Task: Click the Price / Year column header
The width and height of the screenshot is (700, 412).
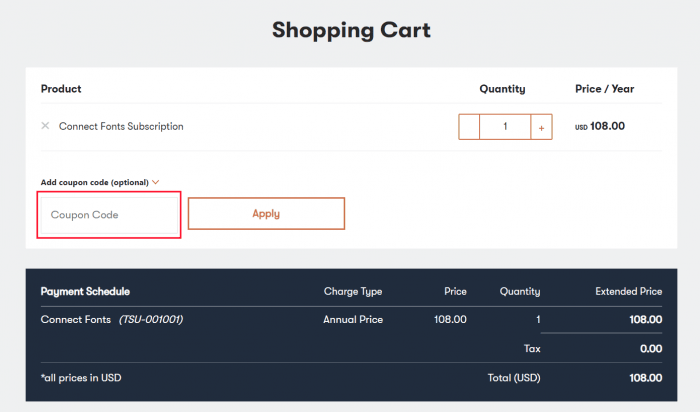Action: (x=604, y=89)
